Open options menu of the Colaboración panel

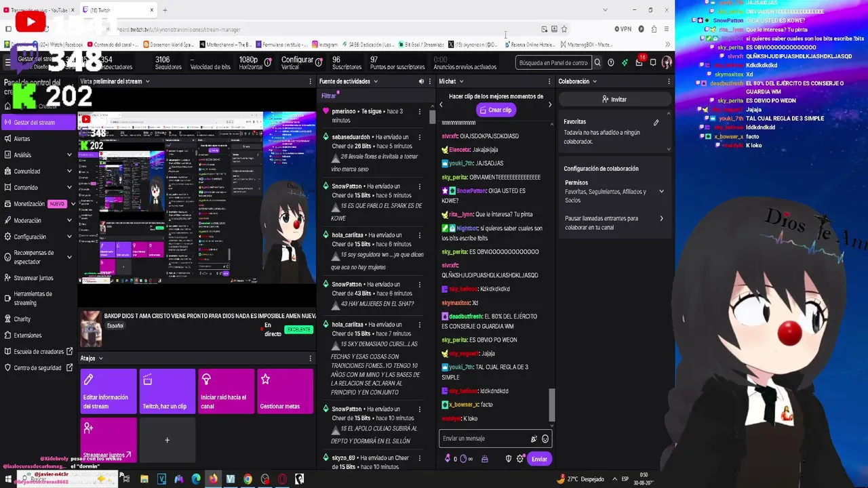pos(669,81)
